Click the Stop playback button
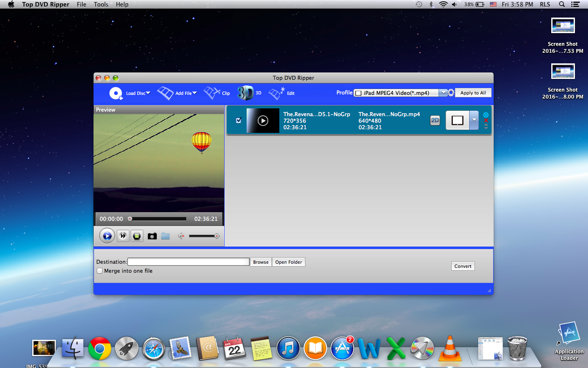The width and height of the screenshot is (588, 368). point(137,236)
